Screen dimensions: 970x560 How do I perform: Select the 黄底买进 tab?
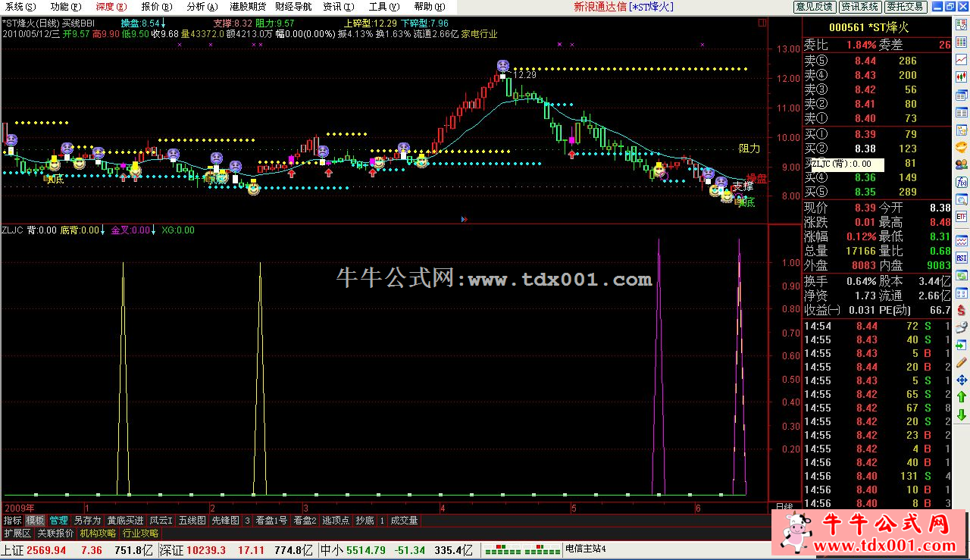(x=125, y=521)
